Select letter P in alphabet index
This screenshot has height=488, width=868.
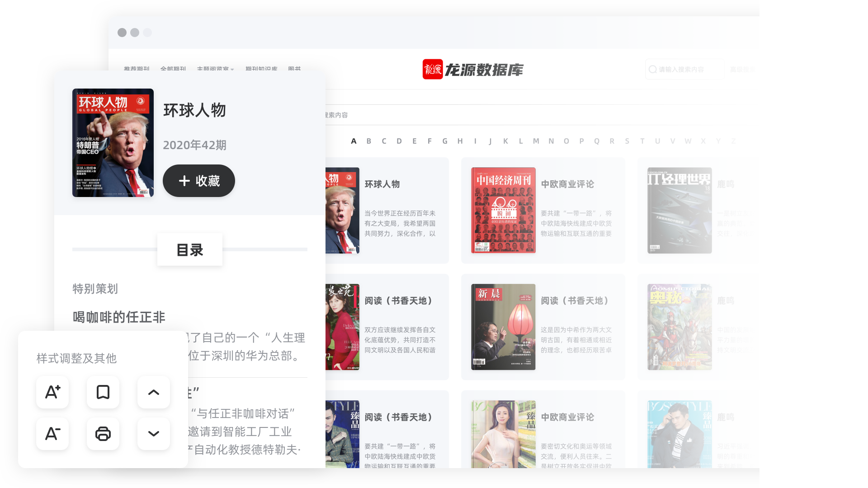point(582,141)
